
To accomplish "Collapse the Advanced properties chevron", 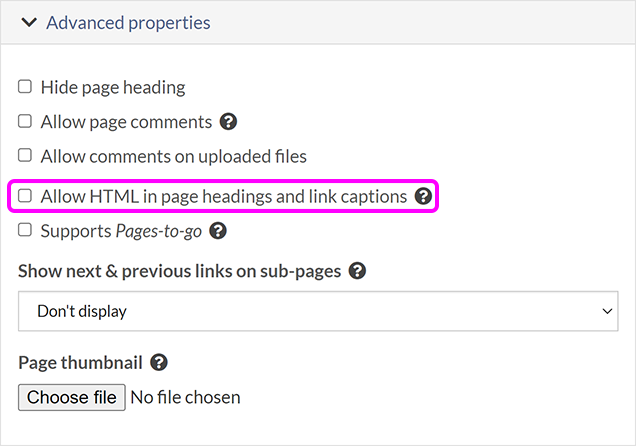I will click(28, 22).
